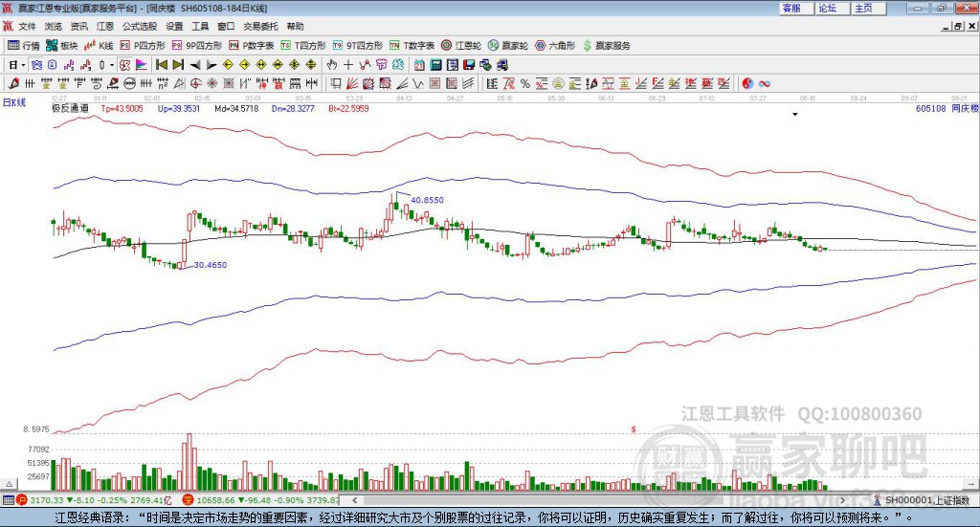Click the save floppy disk icon
980x527 pixels.
[x=469, y=65]
